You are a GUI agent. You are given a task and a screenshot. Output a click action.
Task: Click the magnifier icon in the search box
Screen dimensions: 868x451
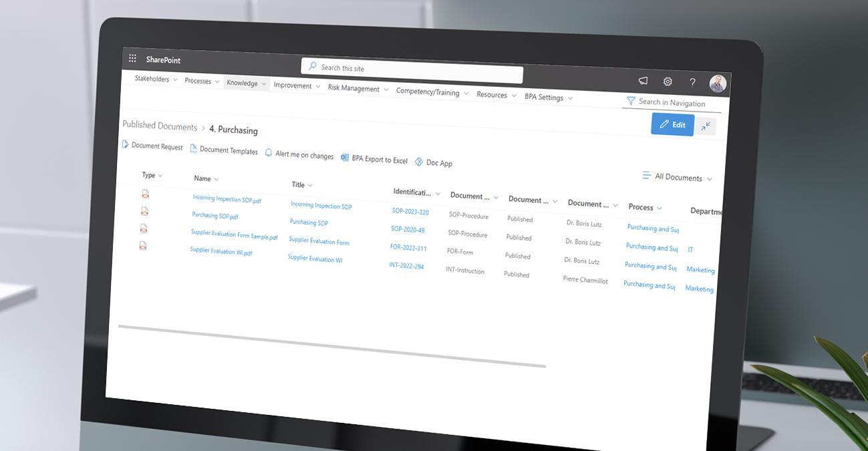point(312,66)
